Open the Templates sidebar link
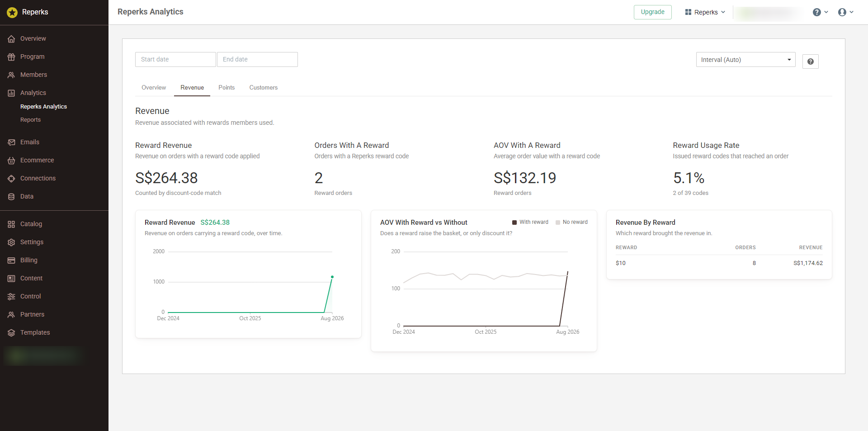 [x=35, y=333]
